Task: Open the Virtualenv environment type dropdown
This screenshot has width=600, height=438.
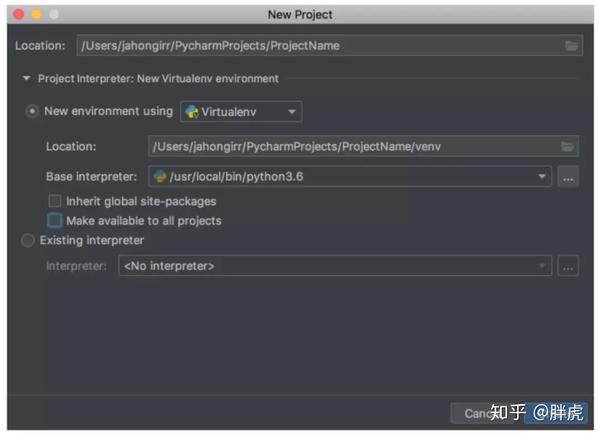Action: tap(241, 112)
